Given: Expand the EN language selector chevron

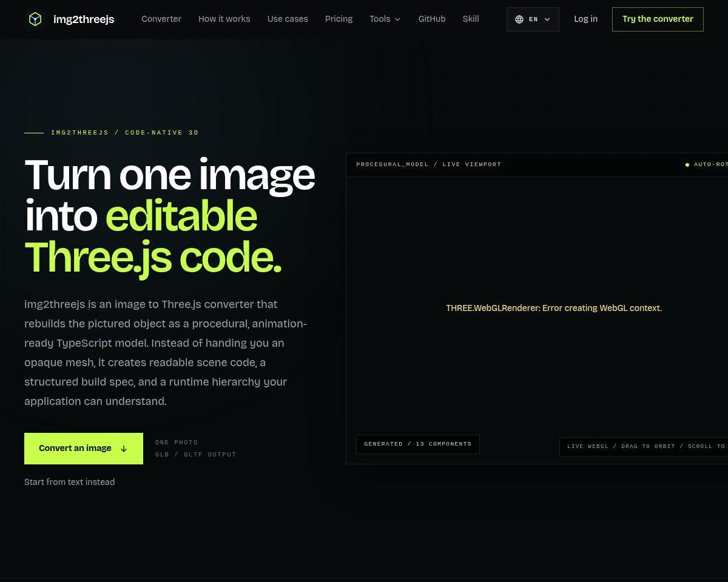Looking at the screenshot, I should point(547,19).
